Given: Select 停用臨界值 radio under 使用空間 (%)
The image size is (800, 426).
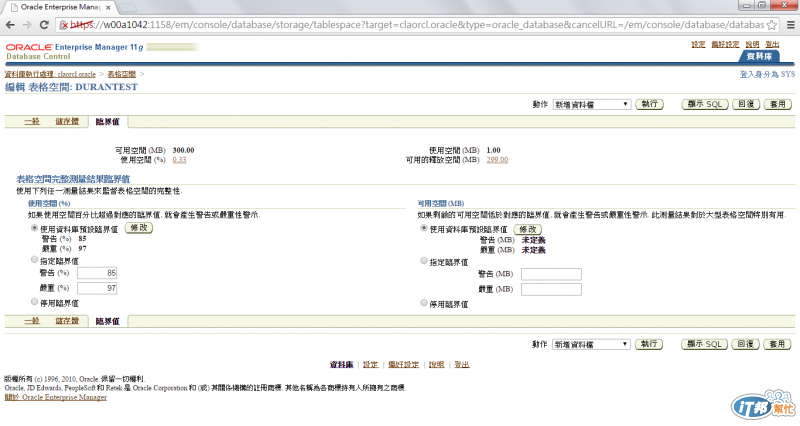Looking at the screenshot, I should pos(34,302).
